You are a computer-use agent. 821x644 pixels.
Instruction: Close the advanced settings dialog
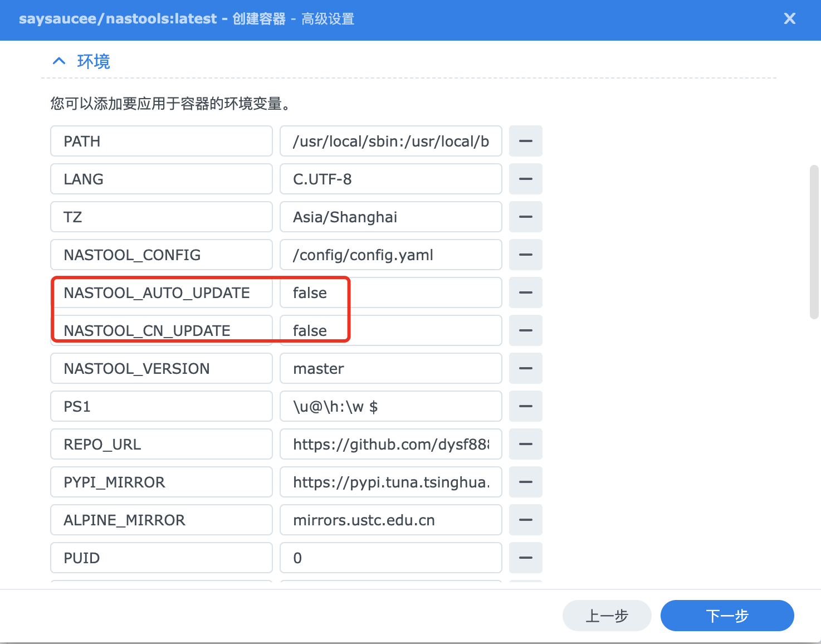tap(789, 18)
